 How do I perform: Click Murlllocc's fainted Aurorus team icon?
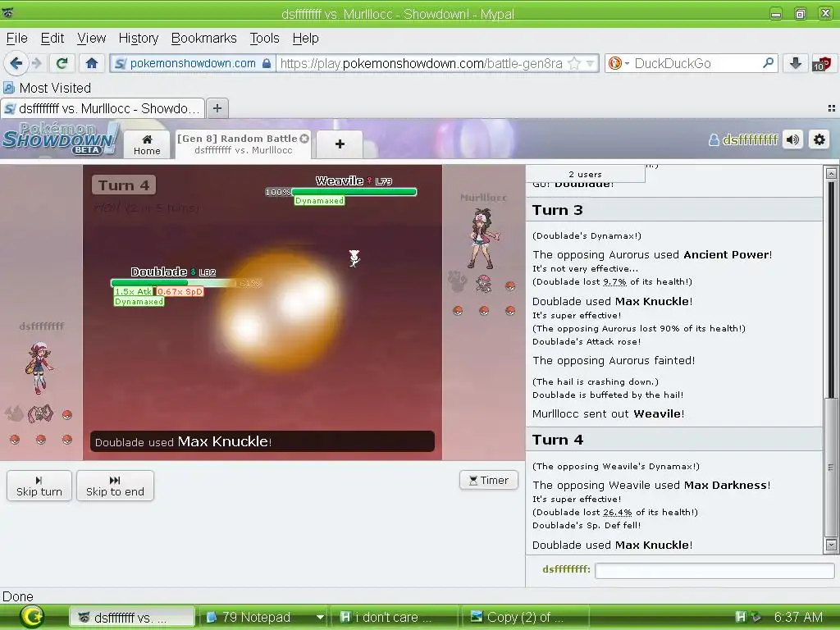click(x=457, y=281)
